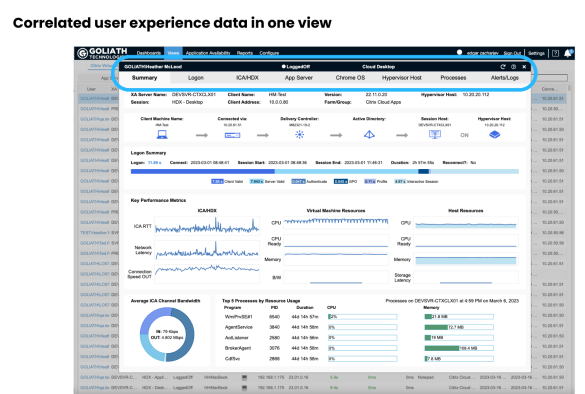Click the Sign Out link

pos(512,53)
